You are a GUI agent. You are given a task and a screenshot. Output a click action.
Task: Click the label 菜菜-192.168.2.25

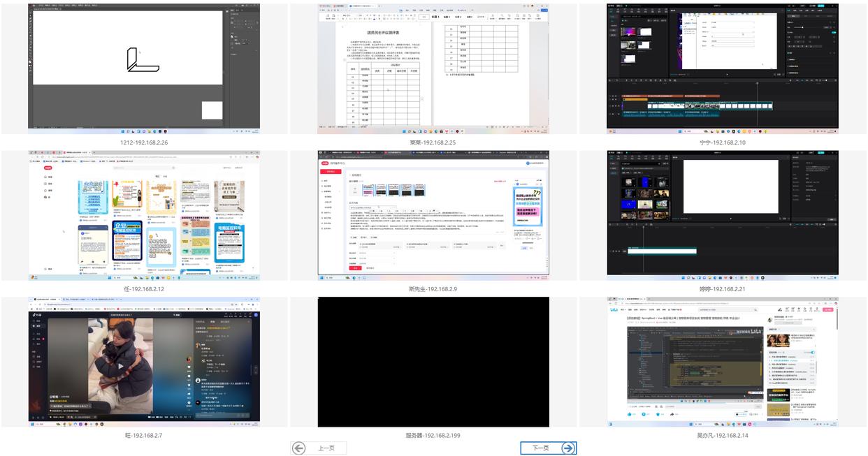(x=433, y=142)
